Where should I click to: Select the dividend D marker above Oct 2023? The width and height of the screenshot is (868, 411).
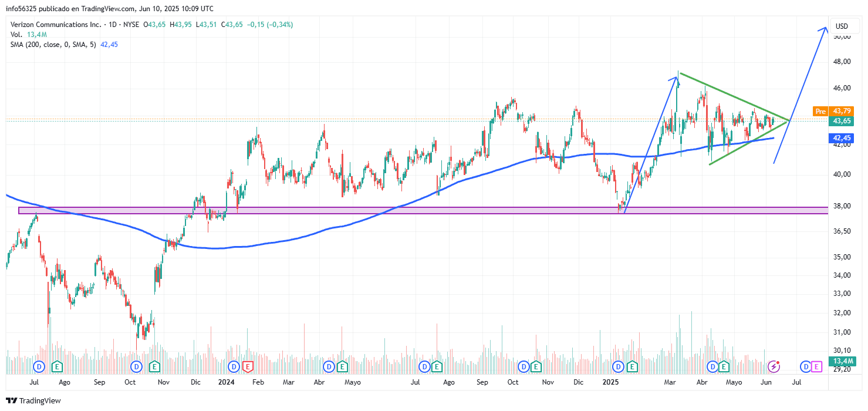(x=136, y=366)
